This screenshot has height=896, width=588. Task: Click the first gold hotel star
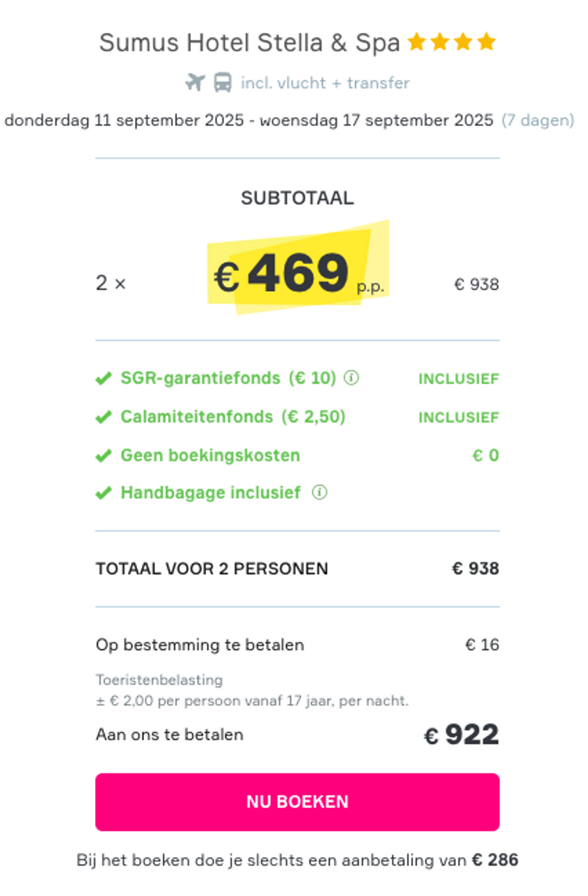coord(417,41)
